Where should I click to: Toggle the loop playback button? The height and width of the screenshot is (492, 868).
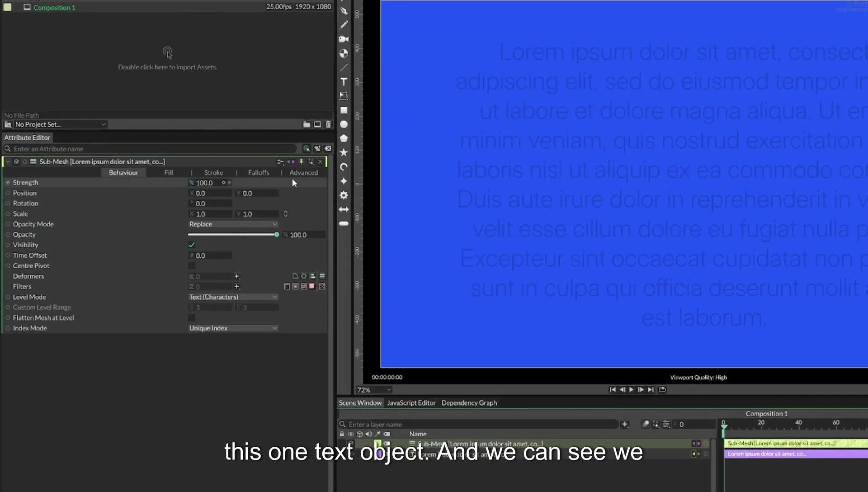pos(662,389)
